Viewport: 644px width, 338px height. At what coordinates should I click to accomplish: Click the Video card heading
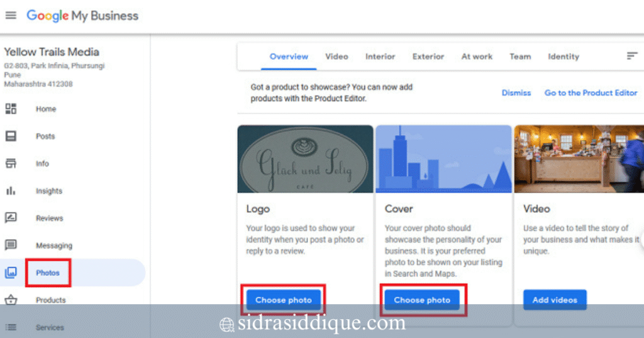click(536, 209)
